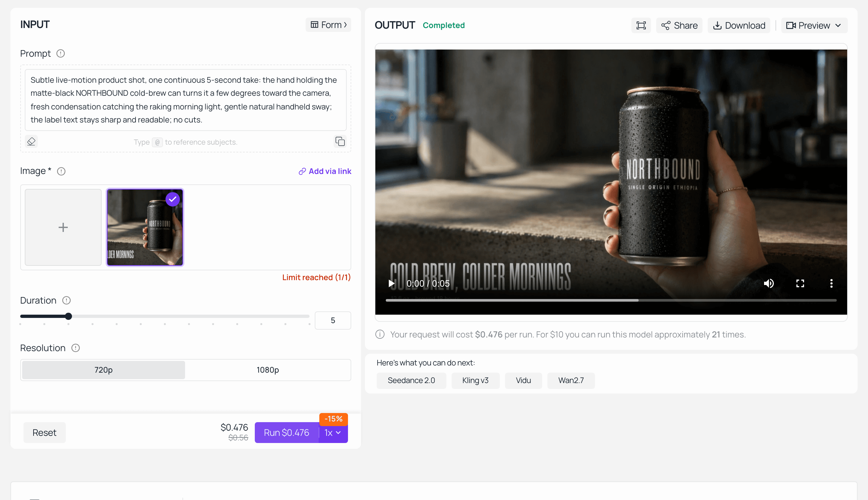Clear prompt with the eraser icon

pyautogui.click(x=31, y=141)
